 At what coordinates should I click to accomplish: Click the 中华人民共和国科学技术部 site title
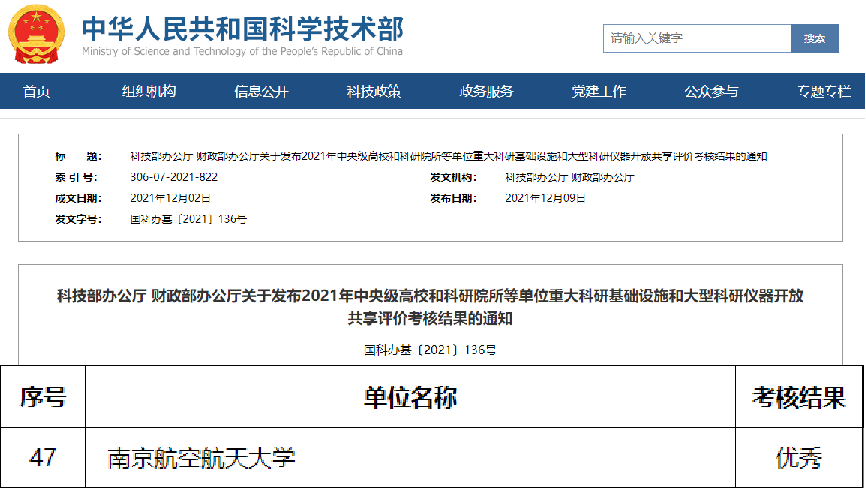pos(243,29)
